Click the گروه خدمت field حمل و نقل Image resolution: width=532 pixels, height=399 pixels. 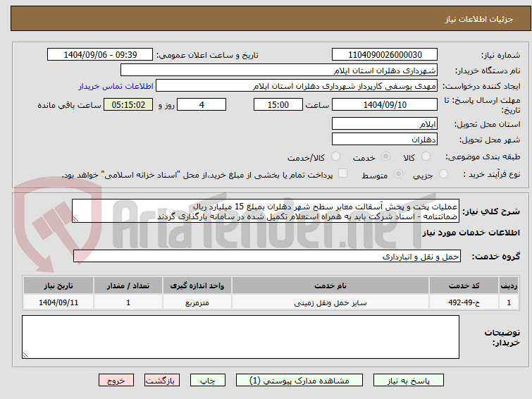point(266,256)
